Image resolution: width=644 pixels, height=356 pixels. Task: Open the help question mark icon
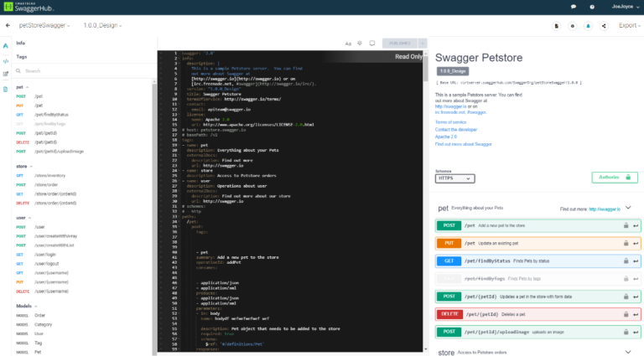(591, 6)
